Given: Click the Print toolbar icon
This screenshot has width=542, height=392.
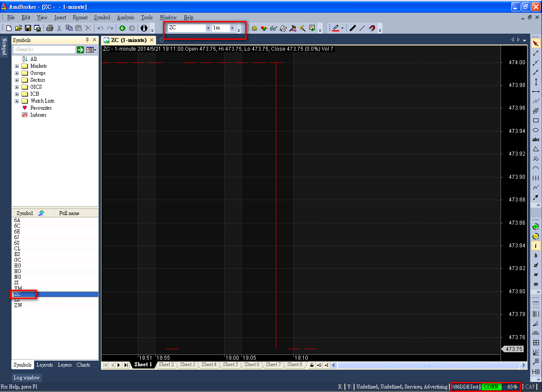Looking at the screenshot, I should pos(49,28).
